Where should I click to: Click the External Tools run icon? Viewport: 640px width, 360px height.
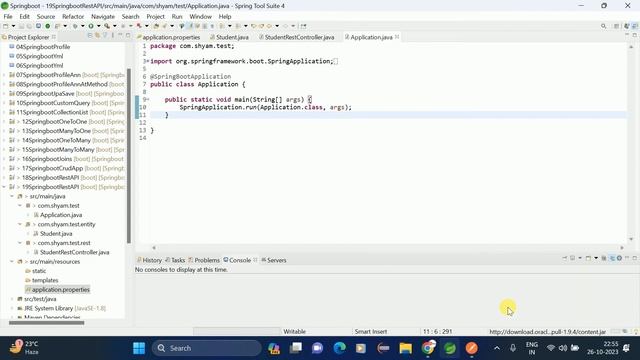(x=107, y=26)
